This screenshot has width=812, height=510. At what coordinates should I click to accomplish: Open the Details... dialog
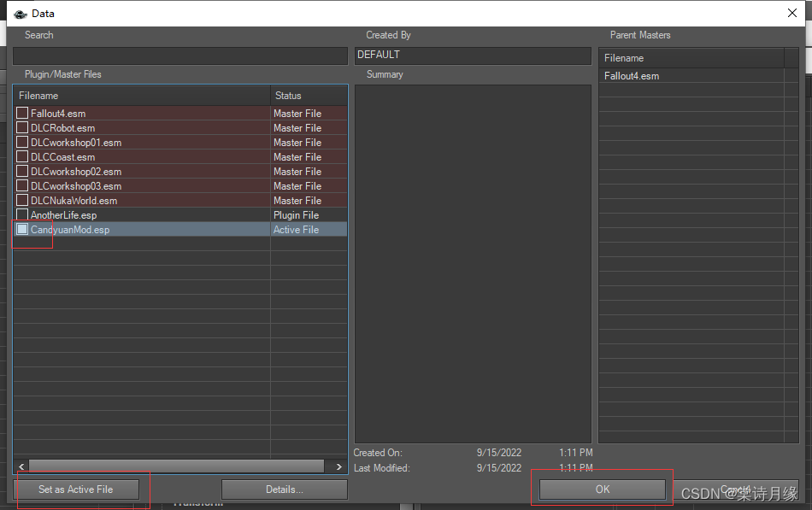(285, 489)
